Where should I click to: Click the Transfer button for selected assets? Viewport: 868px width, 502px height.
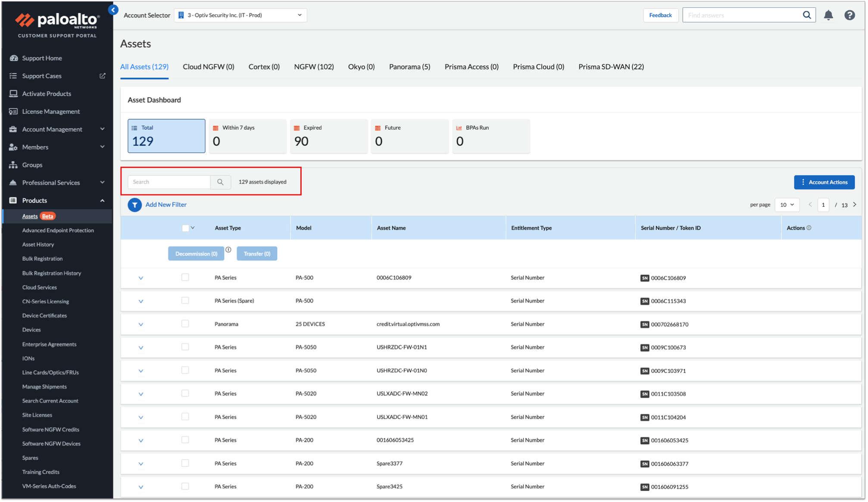pos(256,253)
